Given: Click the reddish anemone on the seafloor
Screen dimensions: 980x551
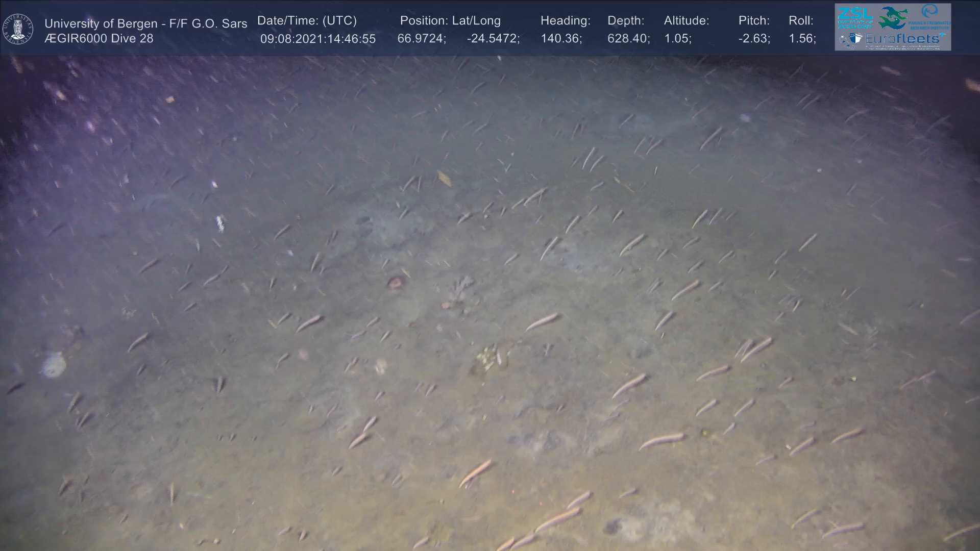Looking at the screenshot, I should (x=396, y=282).
